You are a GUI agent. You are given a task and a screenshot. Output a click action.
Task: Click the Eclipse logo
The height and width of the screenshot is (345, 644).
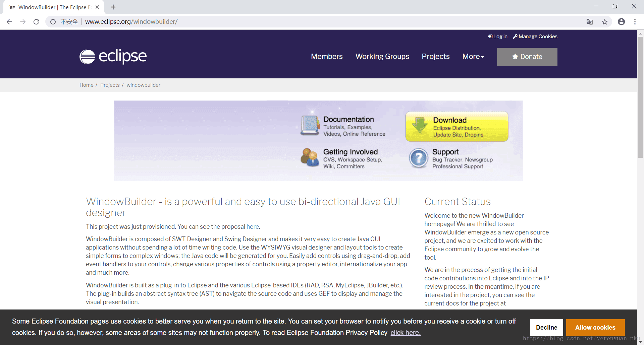113,57
